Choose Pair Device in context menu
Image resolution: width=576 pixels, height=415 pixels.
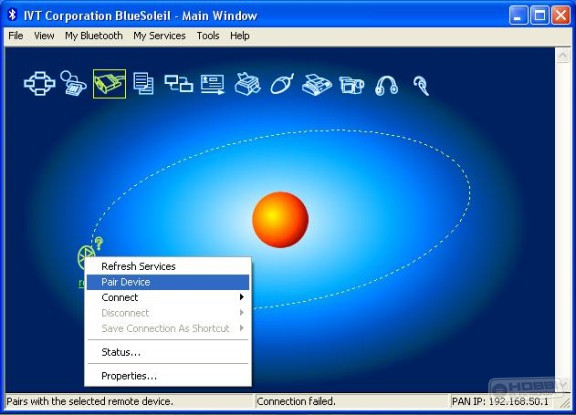(x=168, y=282)
